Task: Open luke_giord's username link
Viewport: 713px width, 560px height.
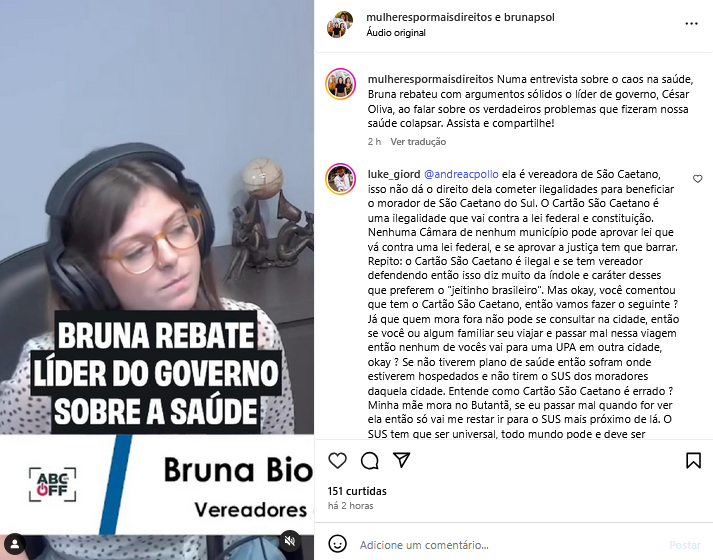Action: [x=394, y=174]
